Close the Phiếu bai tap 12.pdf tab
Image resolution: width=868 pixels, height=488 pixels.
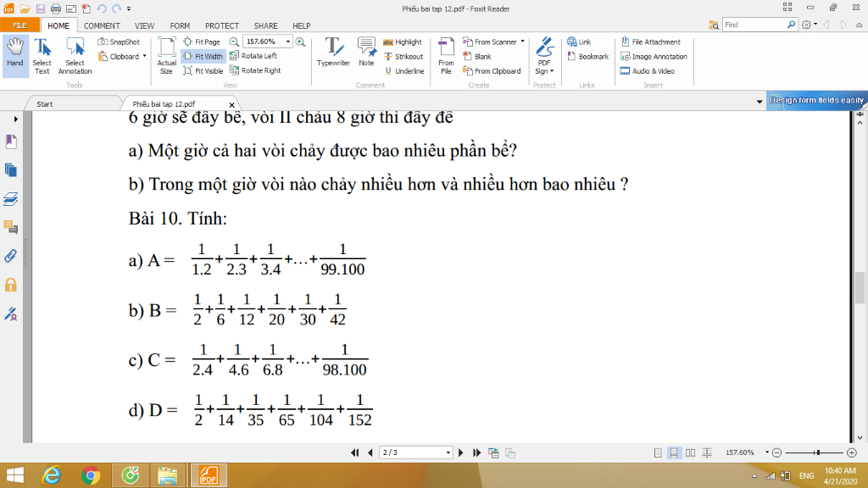tap(232, 104)
